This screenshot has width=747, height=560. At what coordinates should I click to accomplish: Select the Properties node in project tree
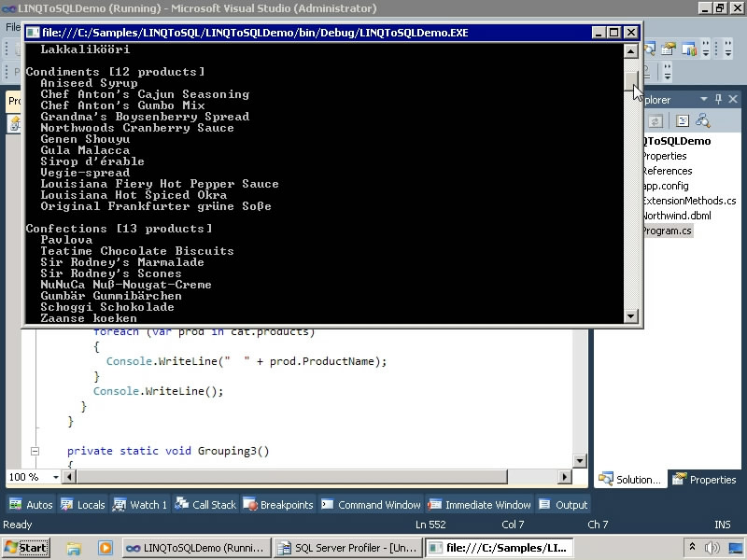coord(664,156)
